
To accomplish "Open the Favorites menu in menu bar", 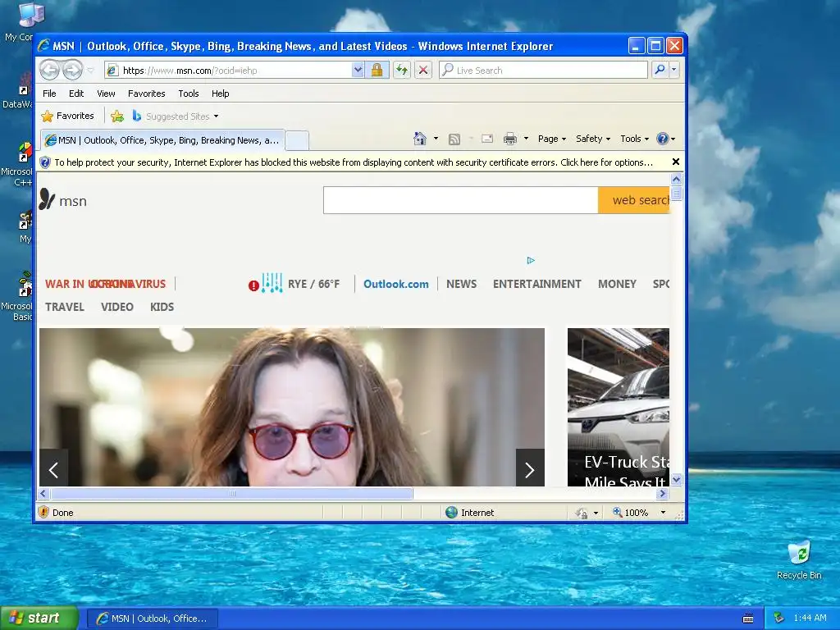I will coord(146,94).
